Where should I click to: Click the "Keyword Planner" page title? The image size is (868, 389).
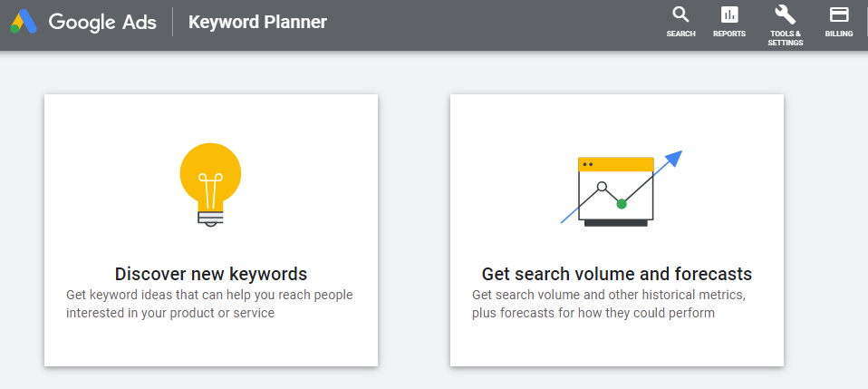coord(257,22)
